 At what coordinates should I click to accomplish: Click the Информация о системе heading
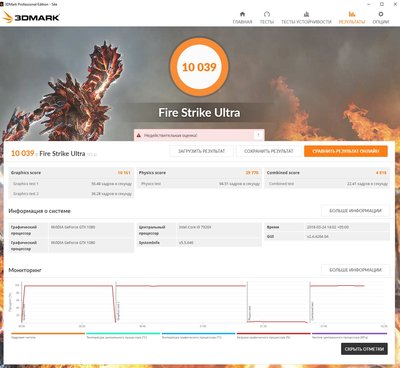click(39, 211)
